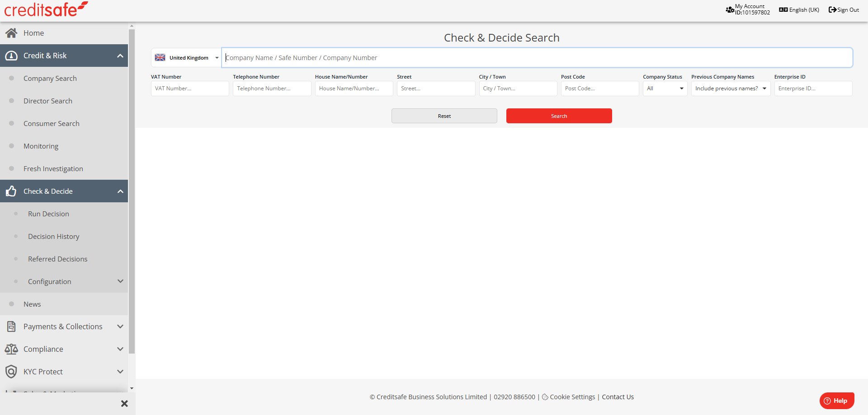868x415 pixels.
Task: Open Decision History
Action: [53, 236]
